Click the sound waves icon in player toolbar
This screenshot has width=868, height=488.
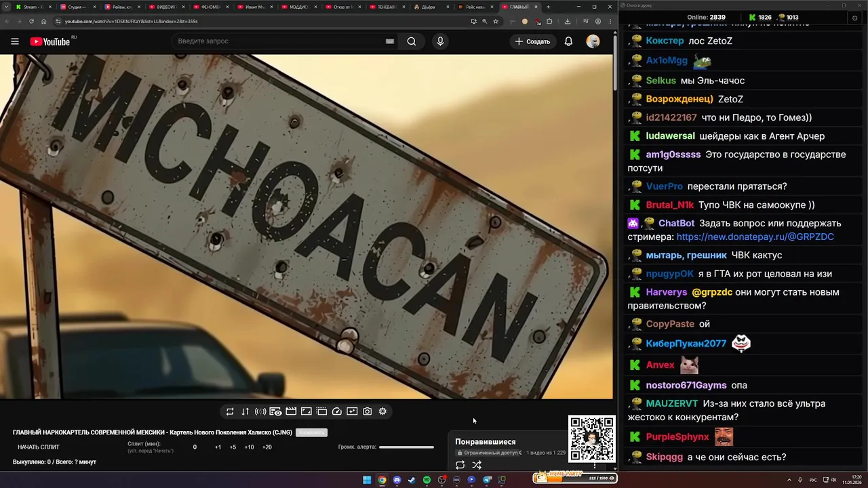coord(260,411)
